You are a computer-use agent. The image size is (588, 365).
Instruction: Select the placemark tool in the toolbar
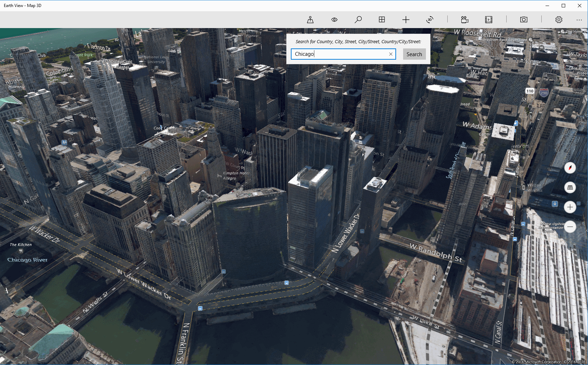coord(310,20)
